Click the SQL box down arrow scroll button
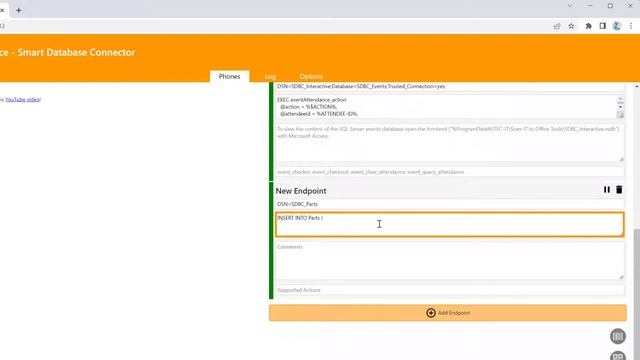This screenshot has width=640, height=360. (x=620, y=107)
